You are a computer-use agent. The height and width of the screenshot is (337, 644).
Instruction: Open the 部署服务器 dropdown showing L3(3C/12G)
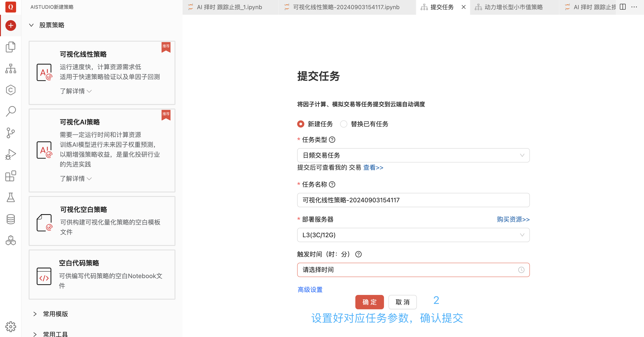tap(413, 235)
